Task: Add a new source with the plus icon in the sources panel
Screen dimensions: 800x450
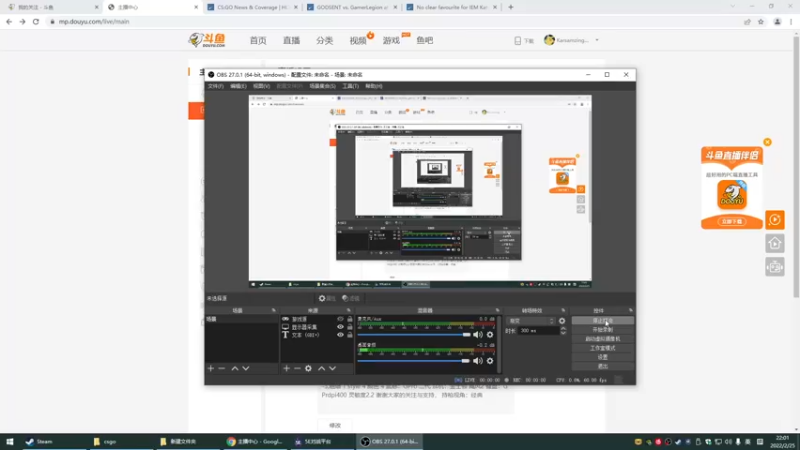Action: click(x=286, y=368)
